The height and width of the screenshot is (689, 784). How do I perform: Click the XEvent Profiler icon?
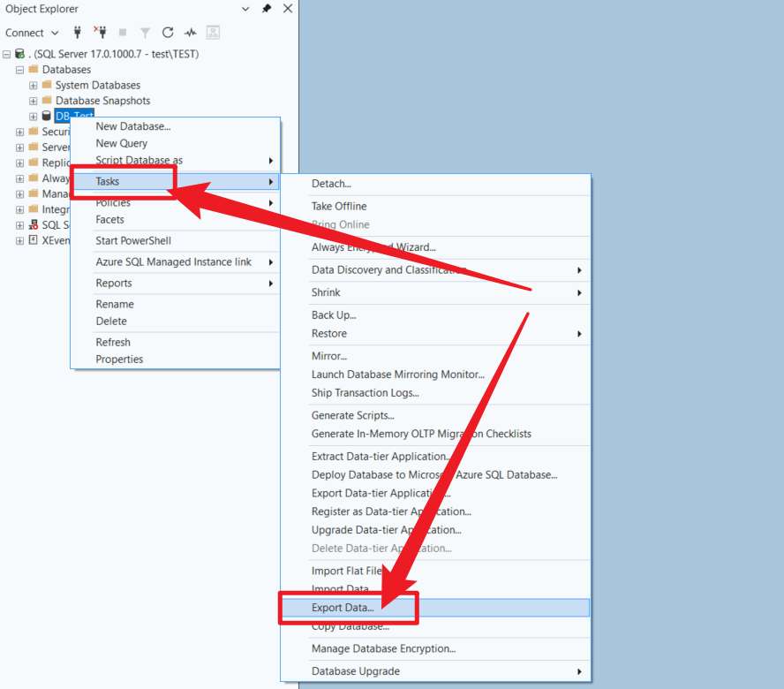pos(34,240)
